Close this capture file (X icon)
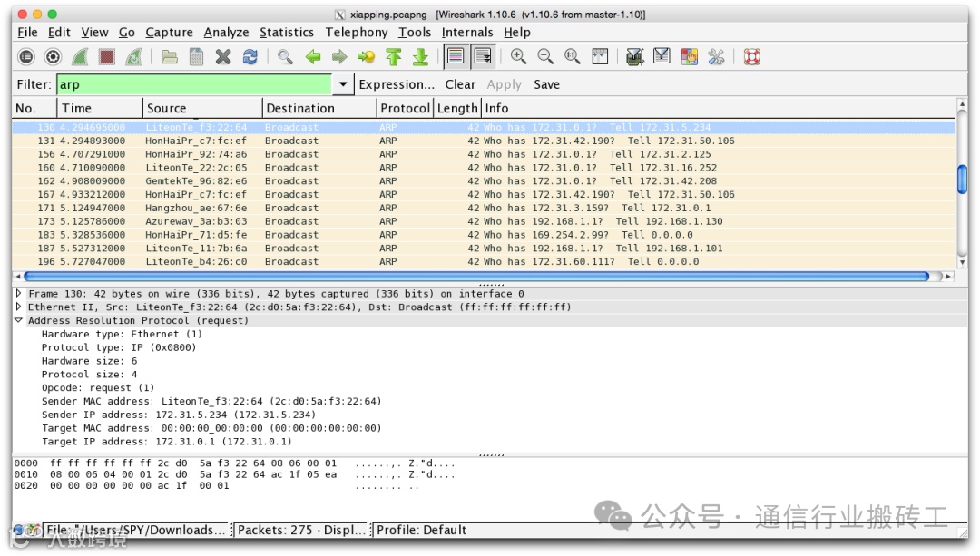The height and width of the screenshot is (556, 980). click(223, 57)
